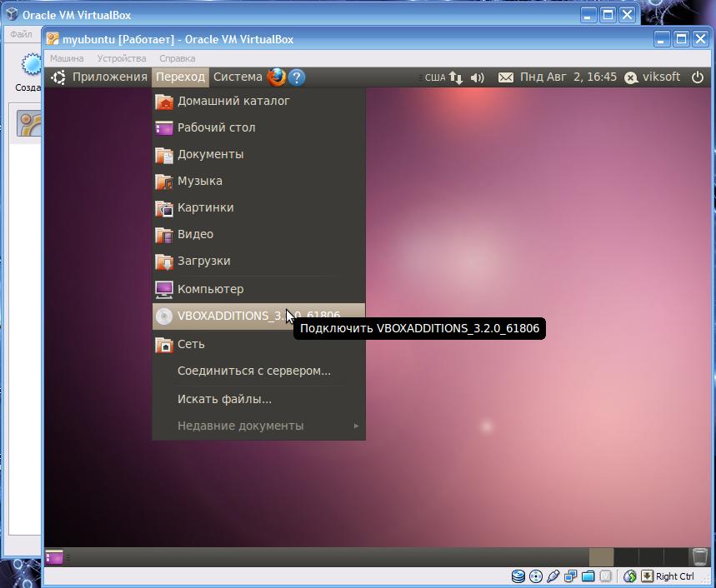Maximize the myubuntu VM window
Screen dimensions: 716x588
point(681,39)
